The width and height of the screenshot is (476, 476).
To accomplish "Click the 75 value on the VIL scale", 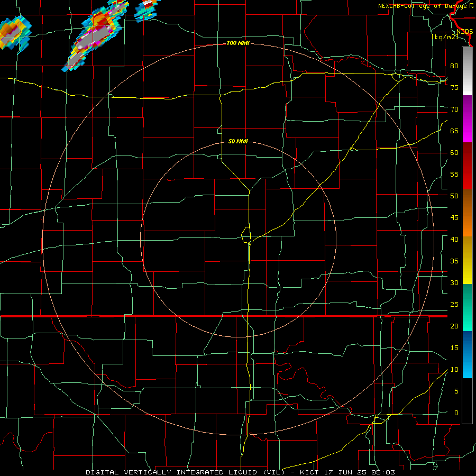I will click(454, 88).
